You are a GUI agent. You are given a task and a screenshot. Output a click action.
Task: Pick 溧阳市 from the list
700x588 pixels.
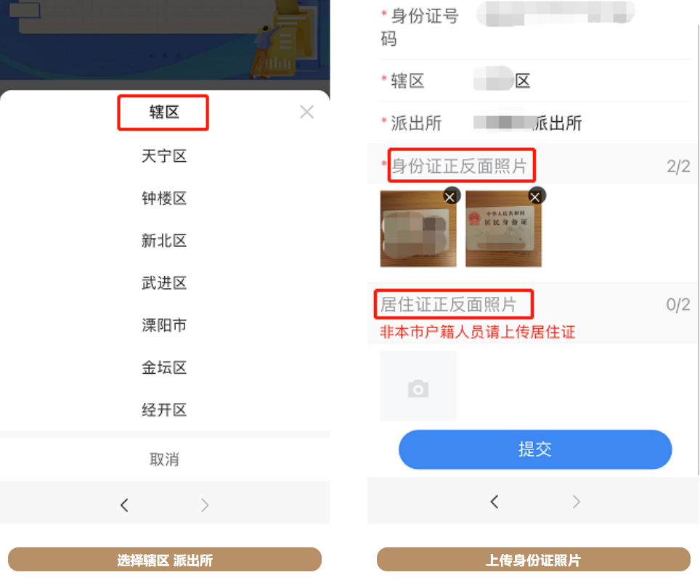click(164, 325)
